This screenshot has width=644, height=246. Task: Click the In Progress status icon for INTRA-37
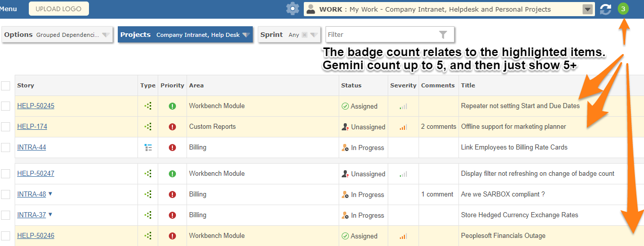pyautogui.click(x=345, y=215)
